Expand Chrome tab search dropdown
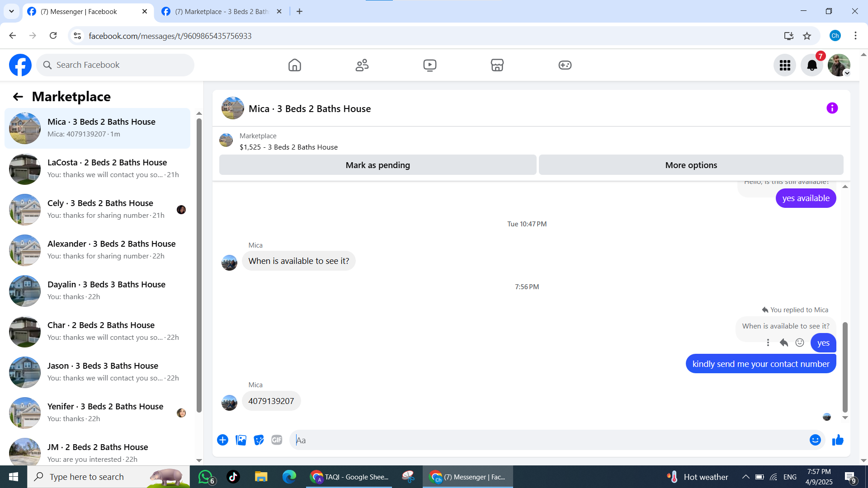 tap(12, 11)
